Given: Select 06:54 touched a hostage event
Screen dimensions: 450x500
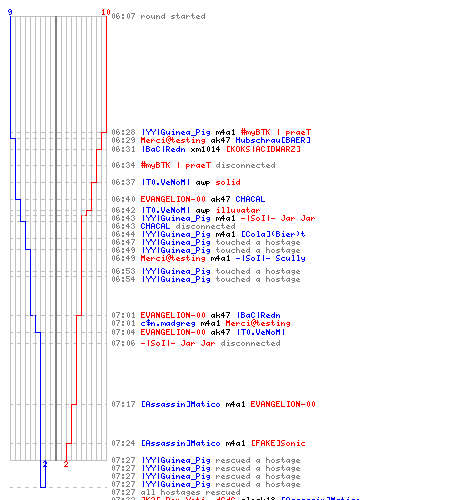Looking at the screenshot, I should click(206, 279).
